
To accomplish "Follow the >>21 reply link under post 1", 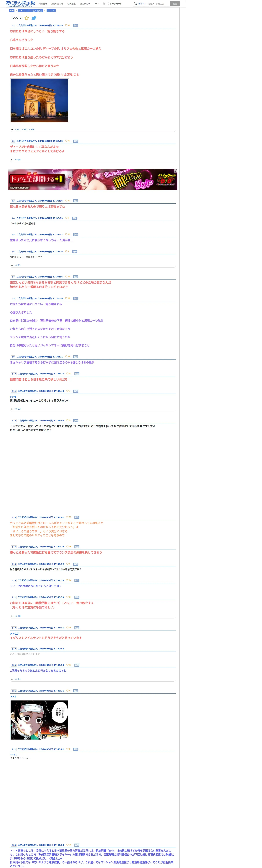I will (17, 129).
